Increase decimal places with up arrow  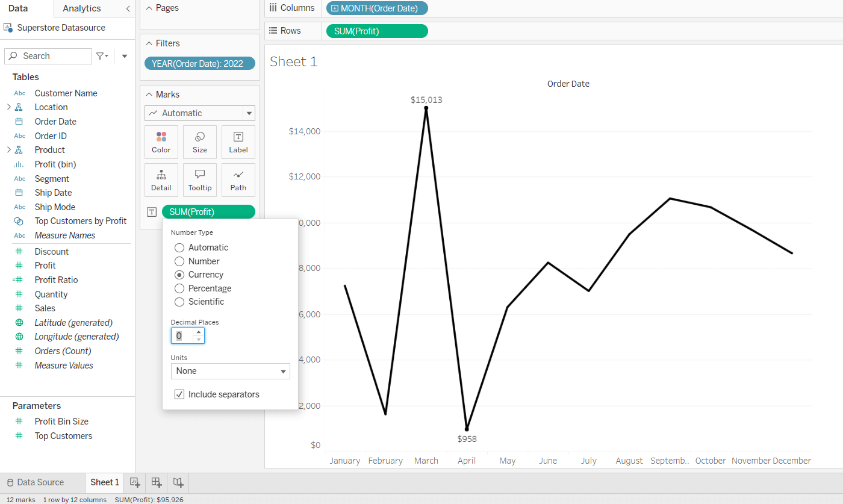pyautogui.click(x=199, y=332)
